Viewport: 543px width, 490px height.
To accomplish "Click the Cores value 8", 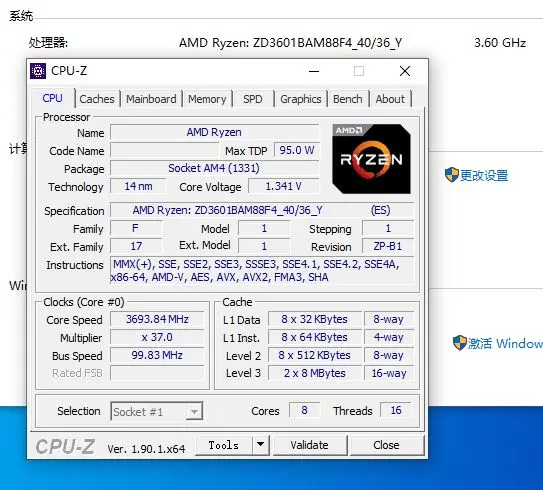I will (304, 410).
